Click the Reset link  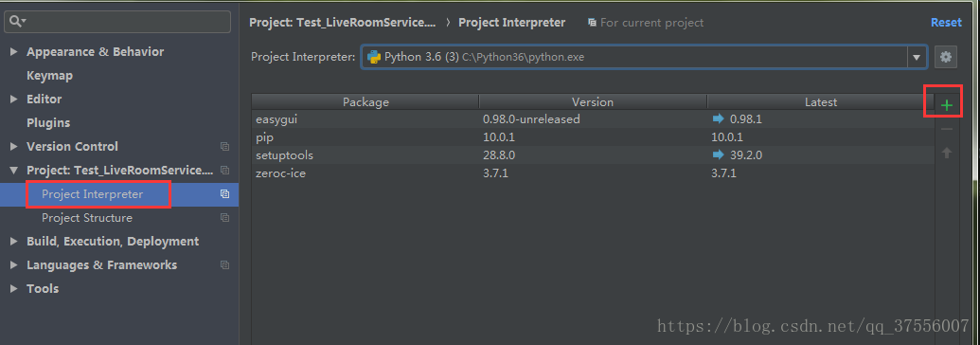946,23
